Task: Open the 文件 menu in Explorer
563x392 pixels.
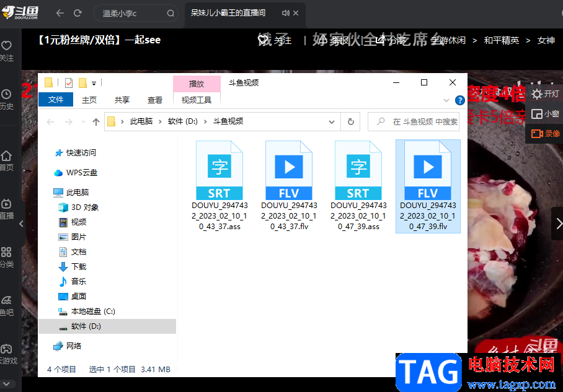Action: click(x=56, y=99)
